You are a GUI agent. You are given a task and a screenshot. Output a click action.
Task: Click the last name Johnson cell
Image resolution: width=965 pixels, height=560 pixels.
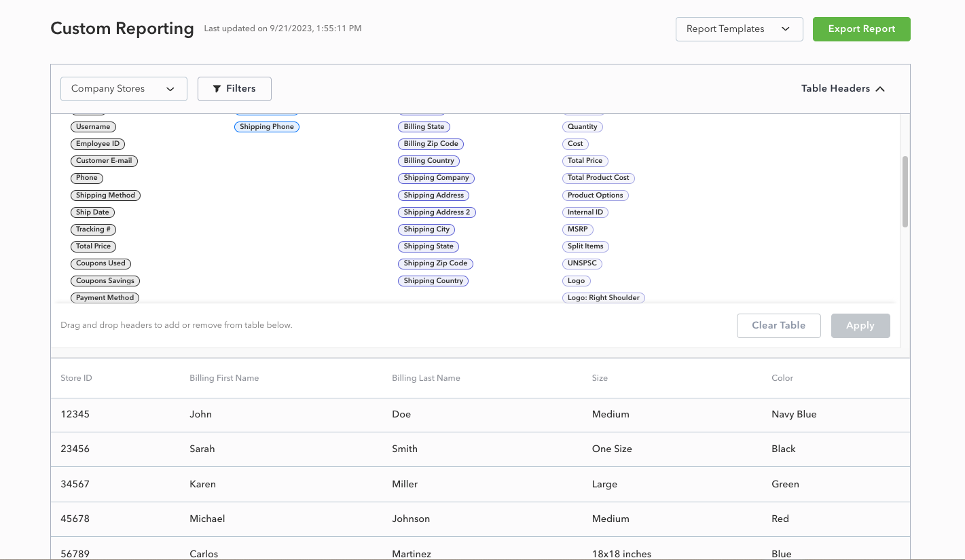411,519
